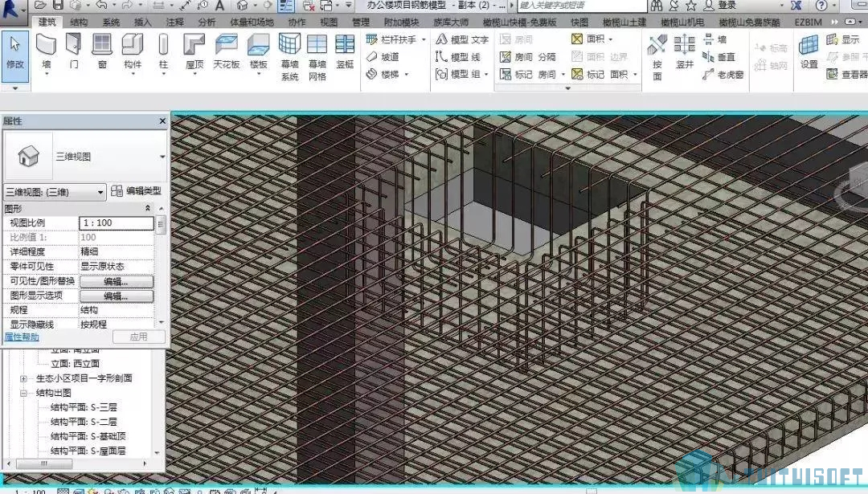868x494 pixels.
Task: Click the keyword search input box
Action: tap(582, 6)
